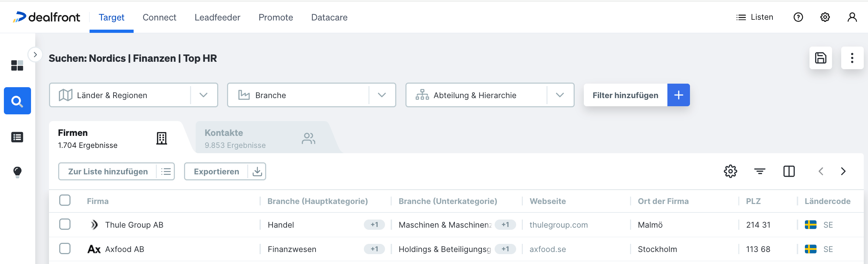Image resolution: width=868 pixels, height=264 pixels.
Task: Toggle the split column view icon
Action: (x=789, y=171)
